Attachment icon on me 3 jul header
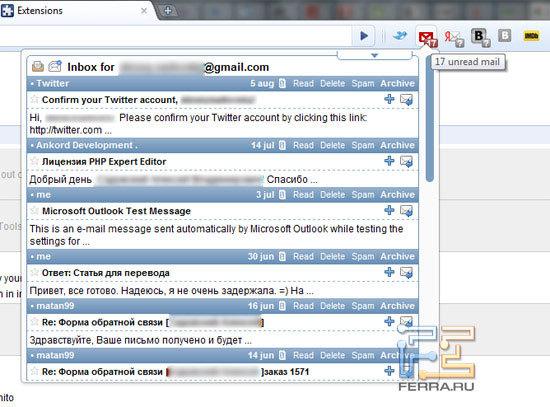Viewport: 550px width, 407px height. (x=282, y=195)
